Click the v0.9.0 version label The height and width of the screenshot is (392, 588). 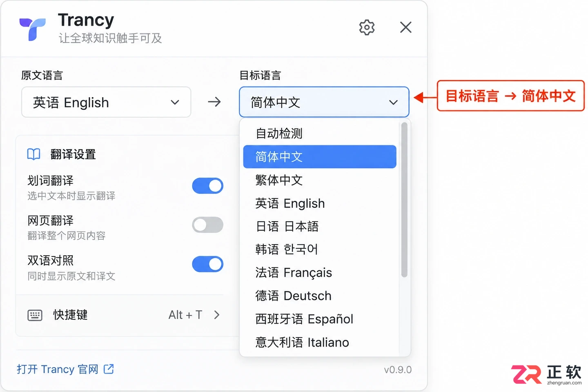pyautogui.click(x=398, y=370)
